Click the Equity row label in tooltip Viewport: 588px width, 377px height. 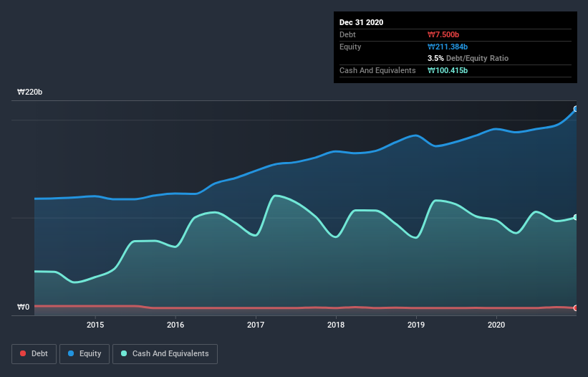pos(350,47)
